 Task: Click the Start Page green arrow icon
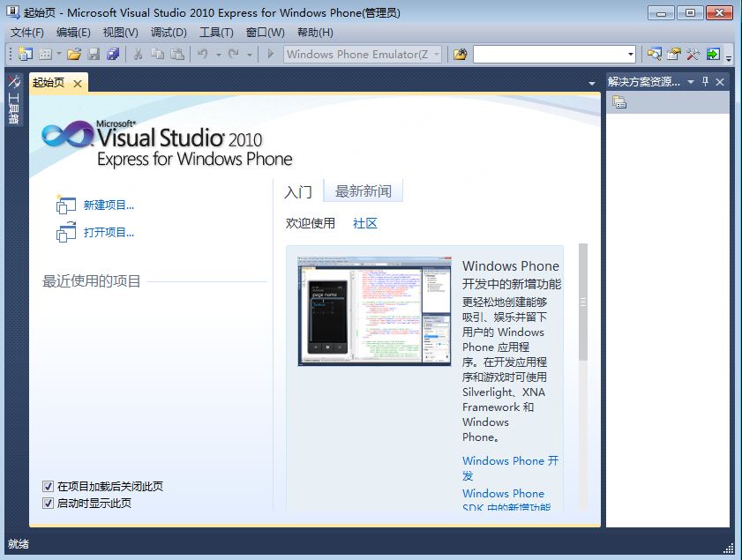pos(713,55)
